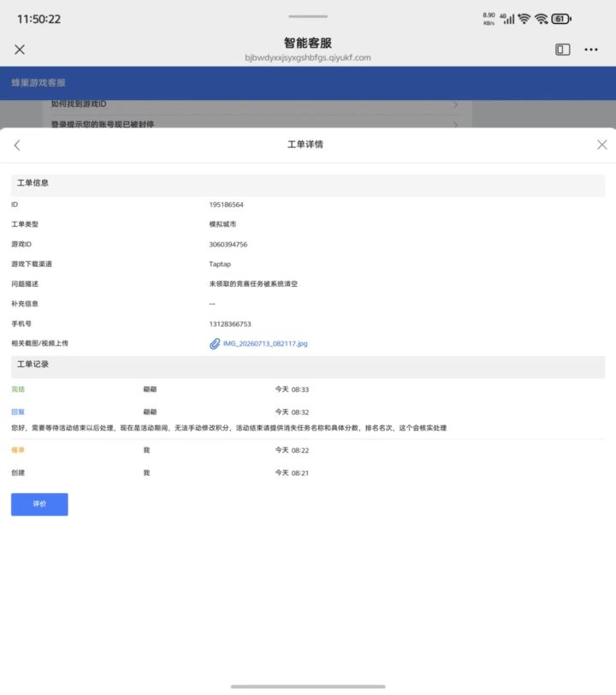The height and width of the screenshot is (695, 616).
Task: Click the page URL qiyukf.com text
Action: (x=307, y=57)
